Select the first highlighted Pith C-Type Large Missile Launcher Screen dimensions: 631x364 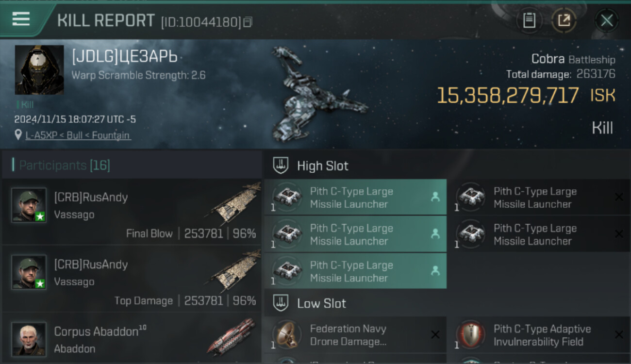click(x=355, y=198)
